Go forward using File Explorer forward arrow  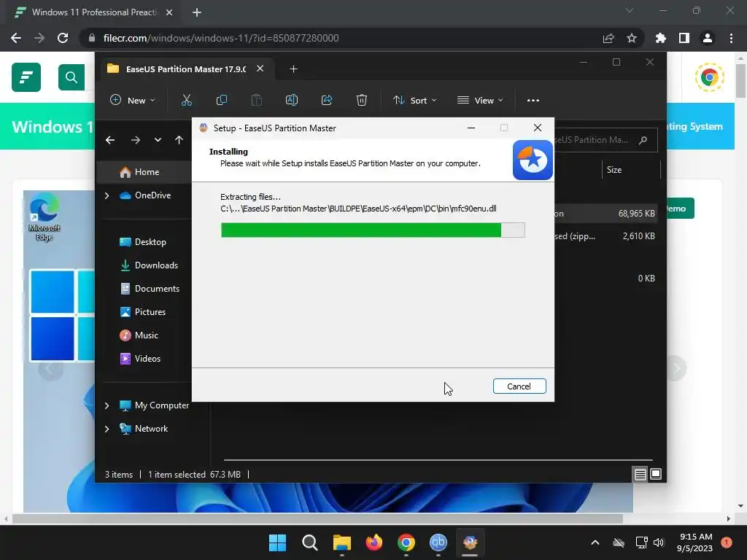click(x=135, y=140)
